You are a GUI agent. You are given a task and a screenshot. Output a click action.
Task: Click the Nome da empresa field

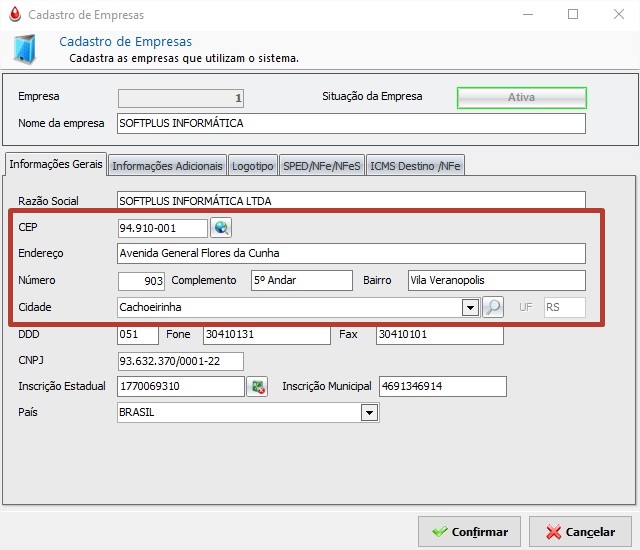(351, 123)
